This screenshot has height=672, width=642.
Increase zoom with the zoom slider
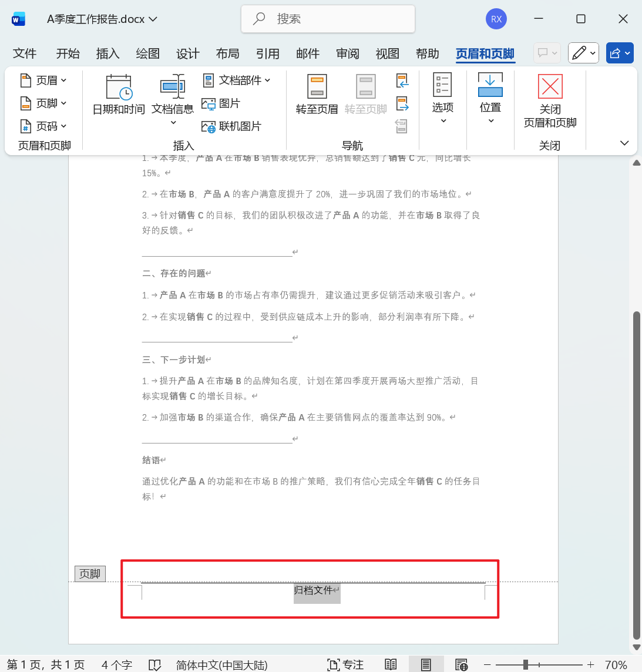(590, 664)
